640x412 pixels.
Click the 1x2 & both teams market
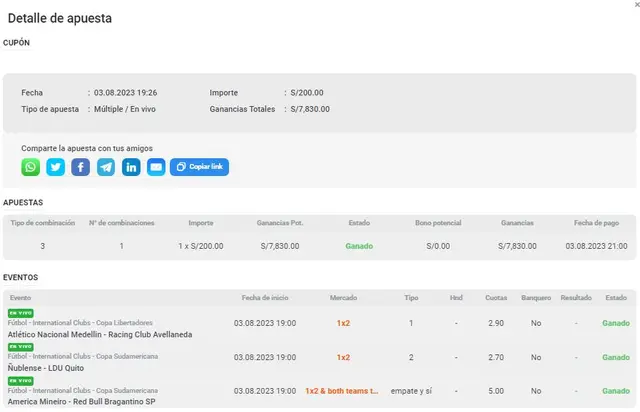(342, 391)
